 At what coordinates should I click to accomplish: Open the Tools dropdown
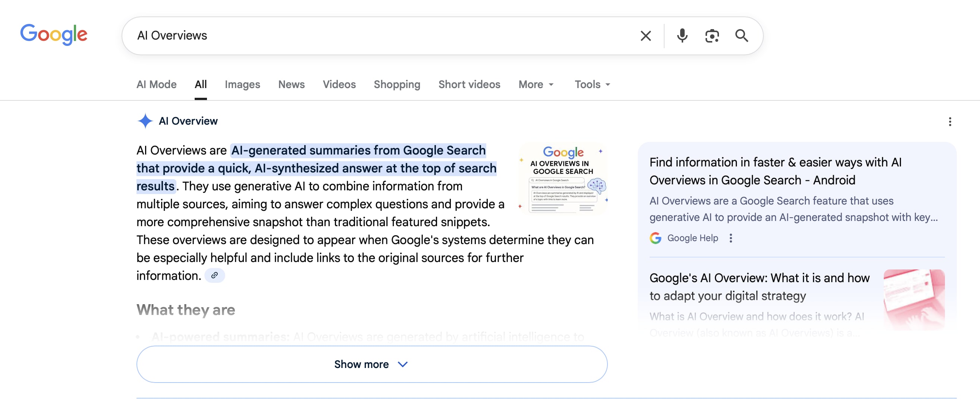click(592, 84)
